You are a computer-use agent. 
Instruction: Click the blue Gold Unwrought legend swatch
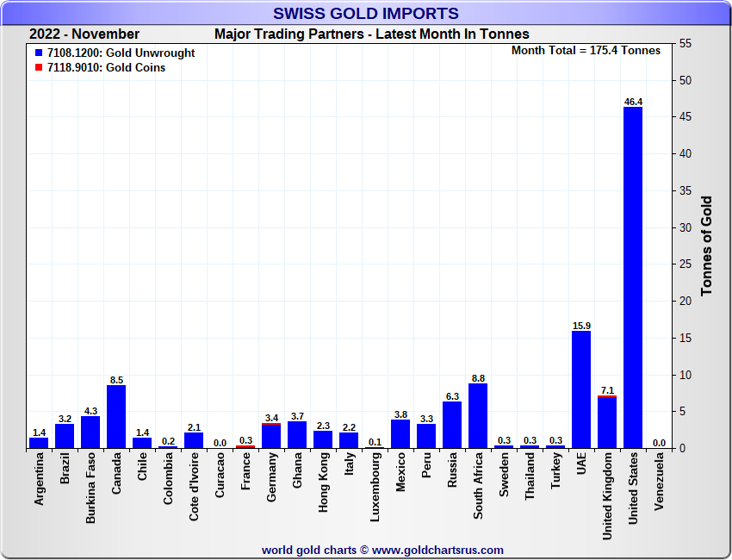(x=39, y=53)
